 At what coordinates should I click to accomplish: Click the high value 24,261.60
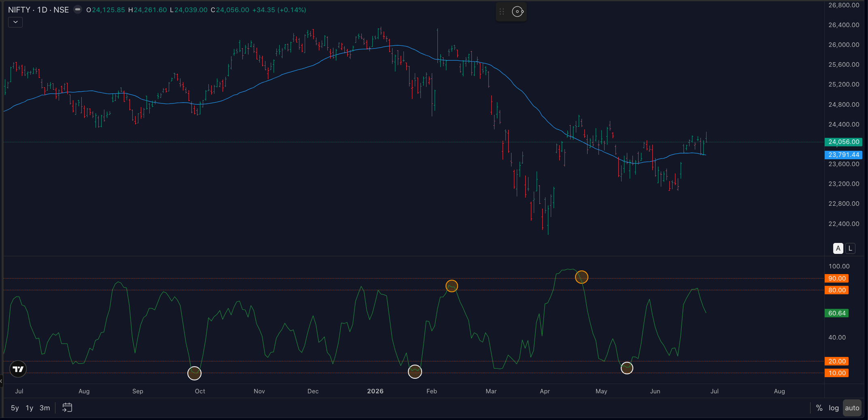[150, 10]
